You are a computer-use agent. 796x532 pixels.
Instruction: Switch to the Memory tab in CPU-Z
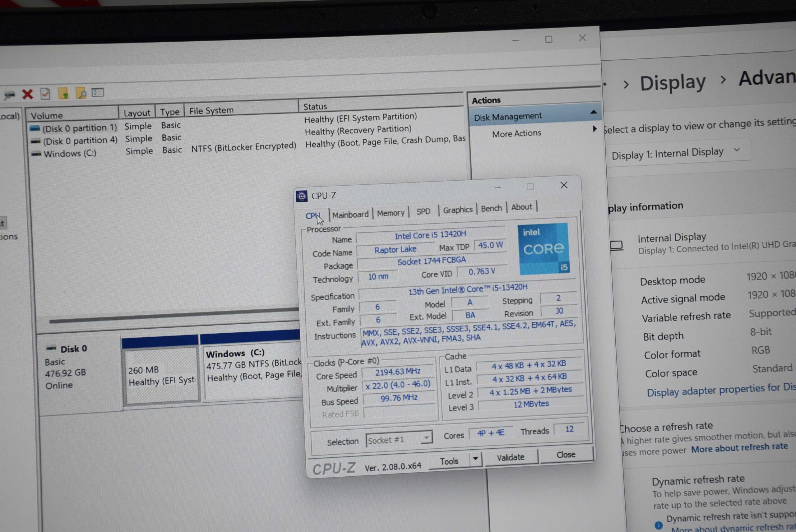point(391,213)
